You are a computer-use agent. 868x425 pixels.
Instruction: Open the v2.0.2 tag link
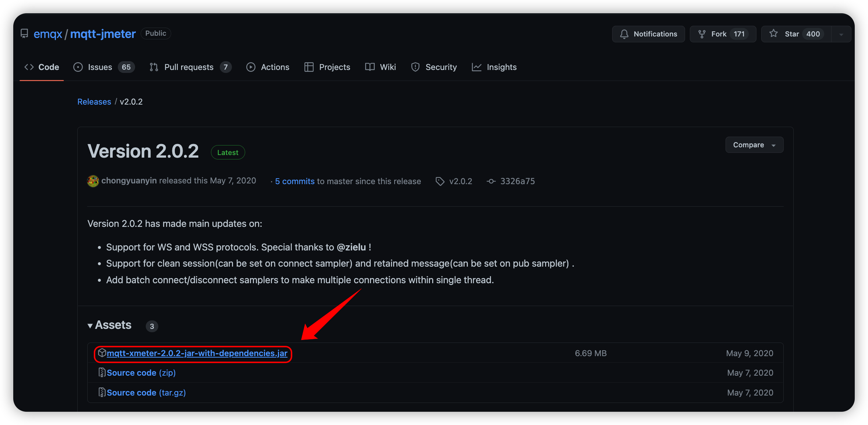[461, 181]
